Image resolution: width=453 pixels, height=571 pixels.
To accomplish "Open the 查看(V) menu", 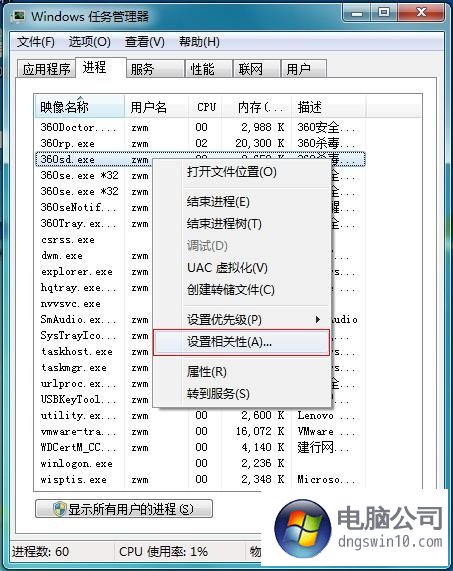I will (x=145, y=42).
